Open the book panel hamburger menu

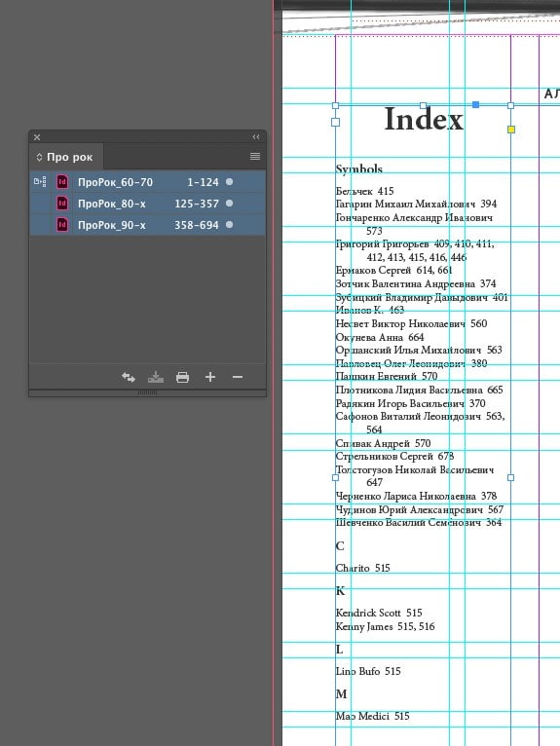(255, 157)
